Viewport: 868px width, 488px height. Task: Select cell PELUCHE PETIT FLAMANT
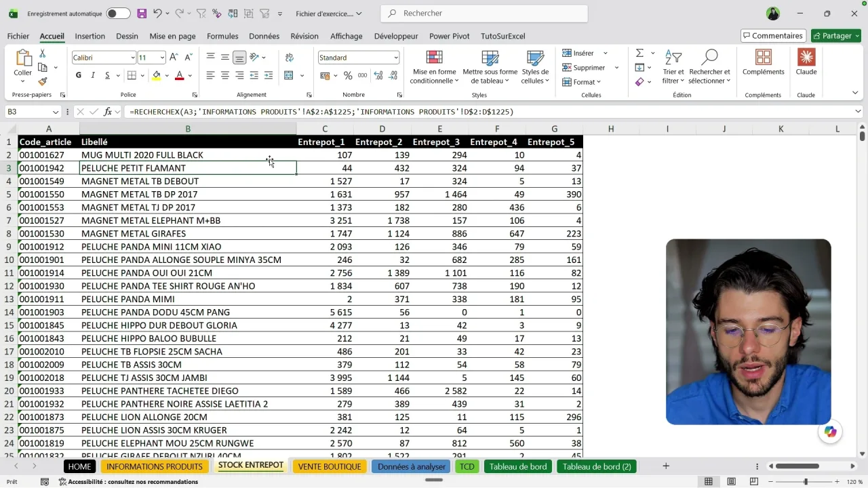click(188, 168)
